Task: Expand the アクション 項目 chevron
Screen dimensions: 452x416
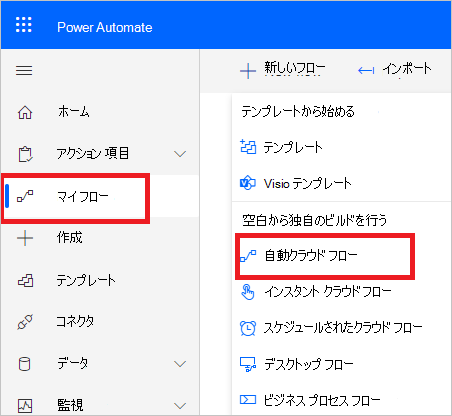Action: click(x=180, y=154)
